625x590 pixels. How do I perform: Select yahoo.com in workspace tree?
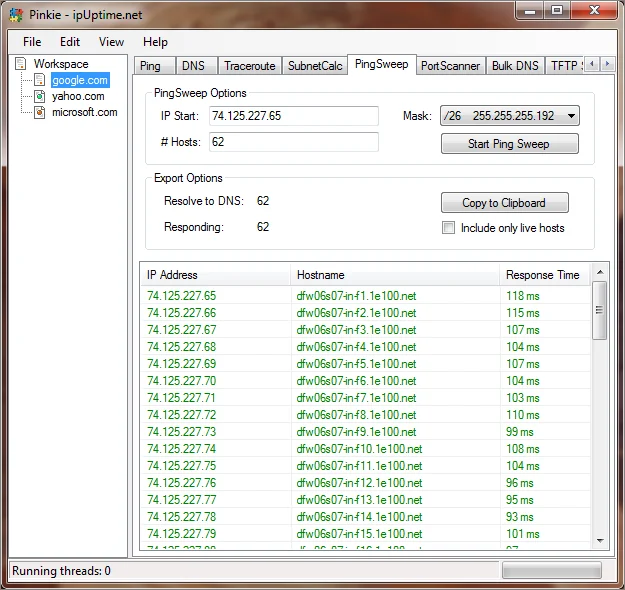(78, 96)
